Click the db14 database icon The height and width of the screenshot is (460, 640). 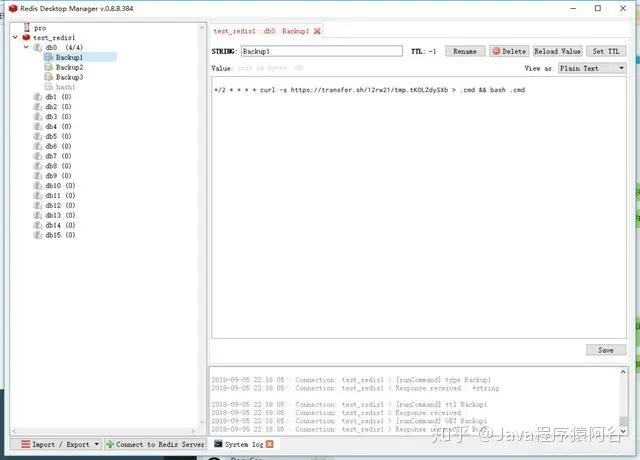click(38, 225)
